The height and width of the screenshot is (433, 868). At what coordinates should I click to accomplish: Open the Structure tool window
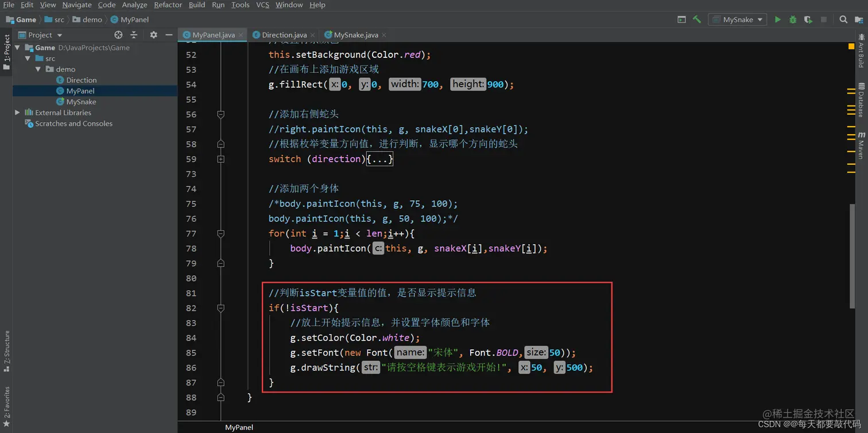click(x=6, y=351)
